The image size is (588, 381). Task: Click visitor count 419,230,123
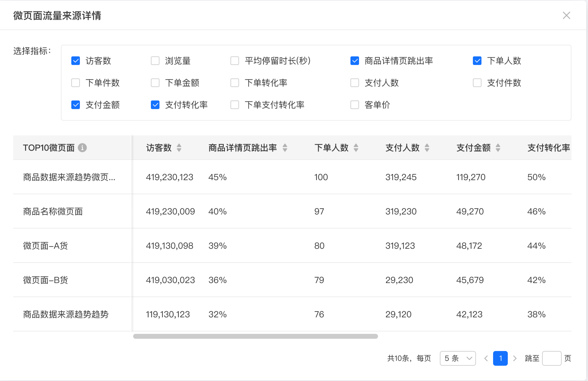[170, 177]
